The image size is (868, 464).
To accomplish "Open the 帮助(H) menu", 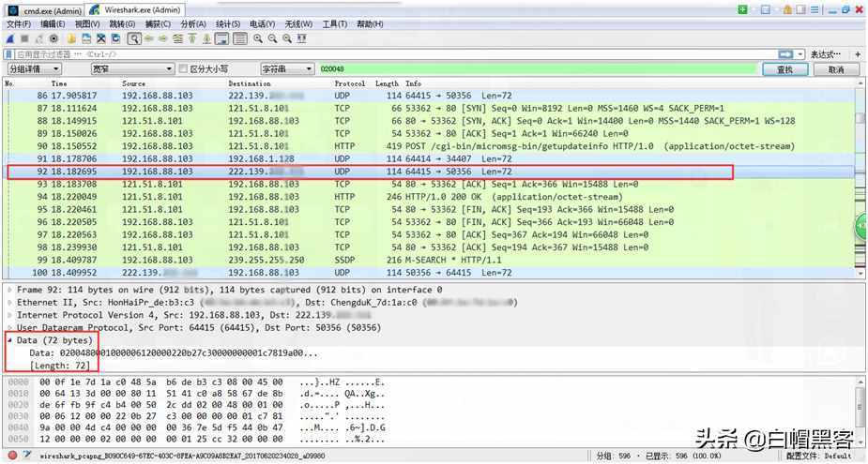I will click(x=369, y=23).
